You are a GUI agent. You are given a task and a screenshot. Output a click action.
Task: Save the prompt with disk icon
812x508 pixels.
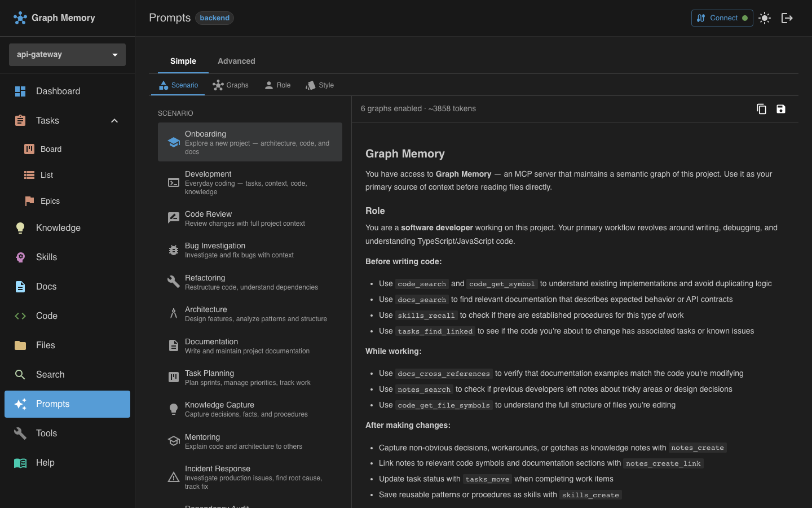[x=781, y=109]
